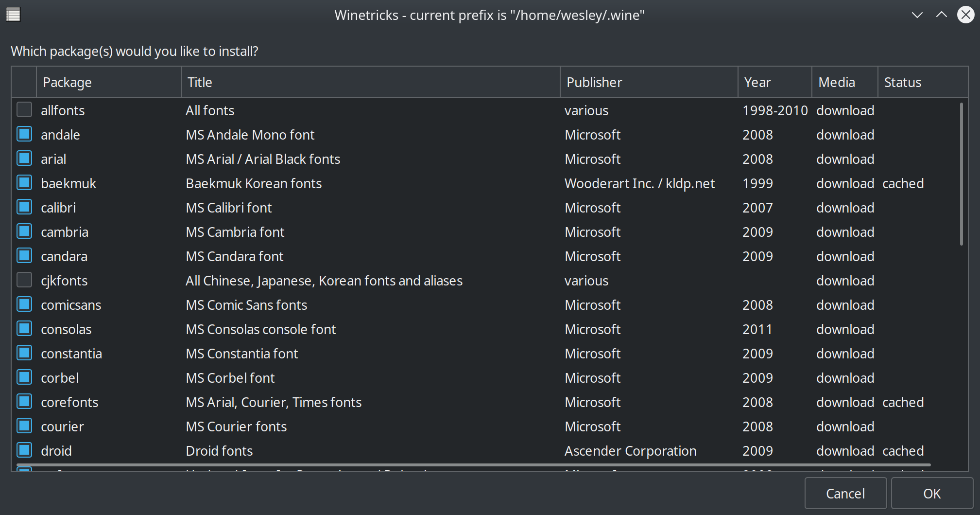Screen dimensions: 980x515
Task: Uncheck the calibri package checkbox
Action: [x=24, y=207]
